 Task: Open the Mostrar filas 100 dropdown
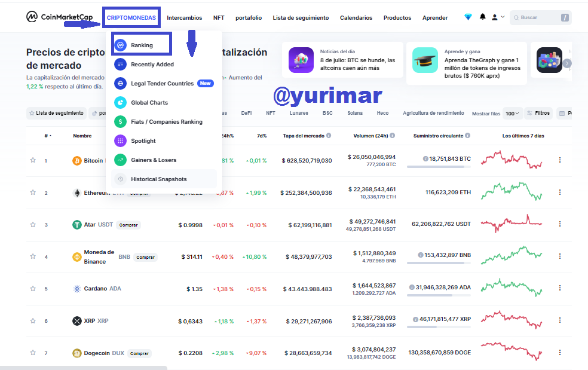(x=512, y=114)
